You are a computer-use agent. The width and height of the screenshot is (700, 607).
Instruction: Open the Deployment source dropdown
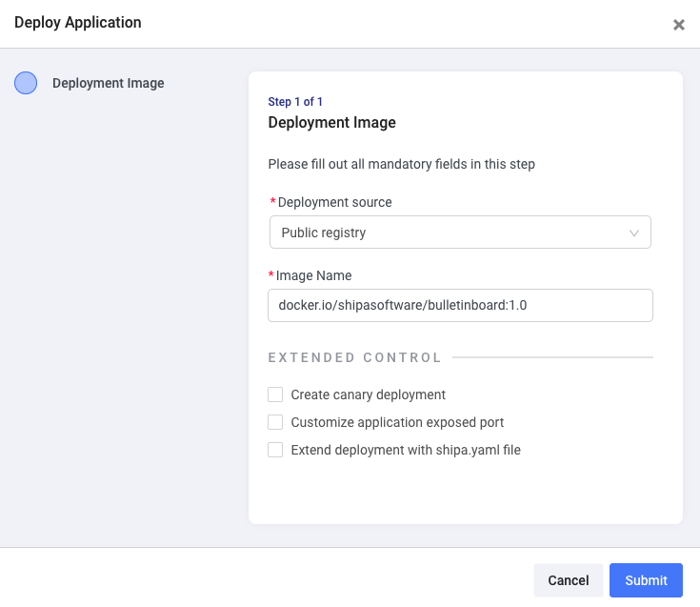click(460, 233)
